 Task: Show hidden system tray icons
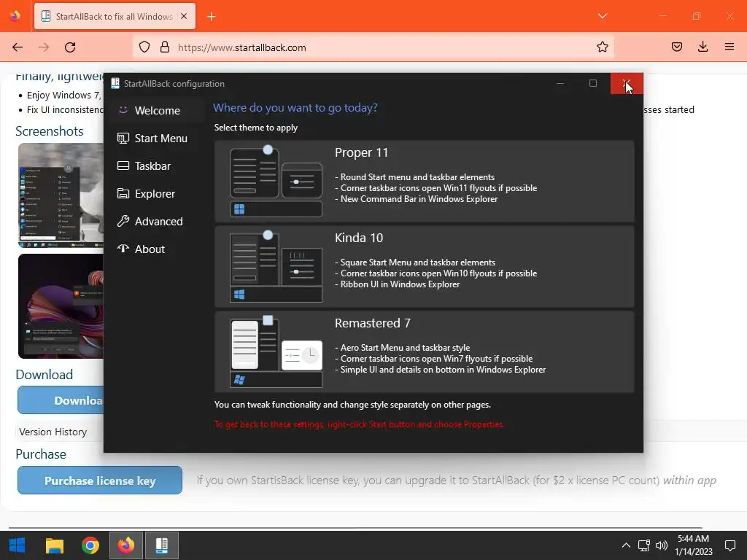click(626, 545)
